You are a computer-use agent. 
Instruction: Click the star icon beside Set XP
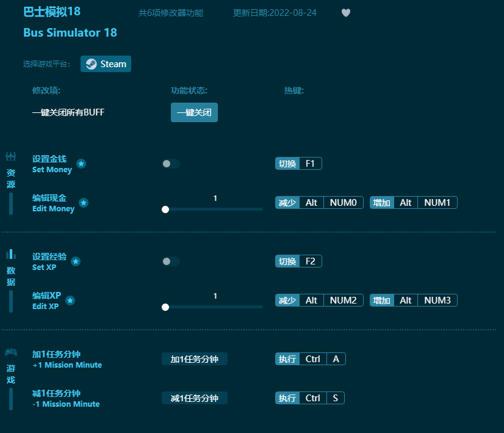tap(76, 261)
